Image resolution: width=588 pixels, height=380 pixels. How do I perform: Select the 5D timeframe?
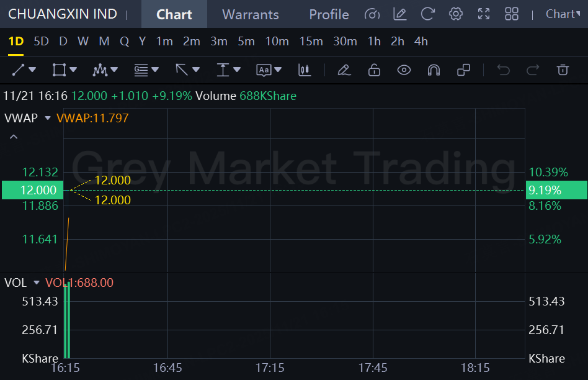point(41,42)
